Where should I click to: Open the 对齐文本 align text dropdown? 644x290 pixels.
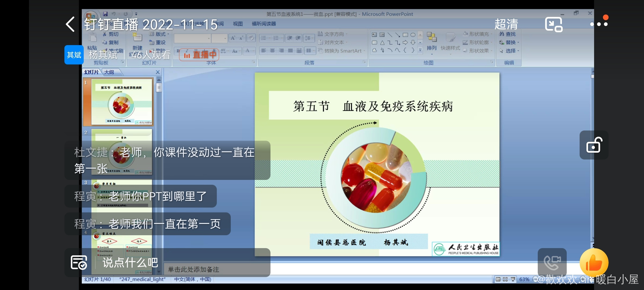(333, 42)
